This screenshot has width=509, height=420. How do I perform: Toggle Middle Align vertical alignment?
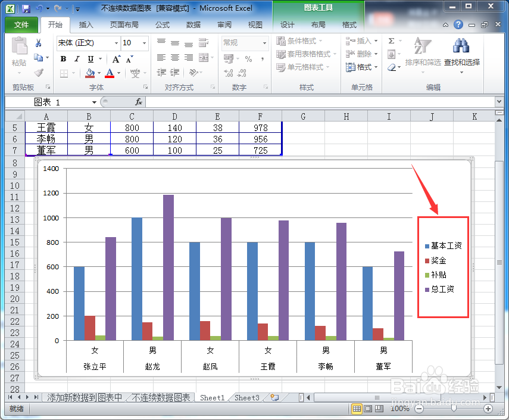pyautogui.click(x=175, y=42)
